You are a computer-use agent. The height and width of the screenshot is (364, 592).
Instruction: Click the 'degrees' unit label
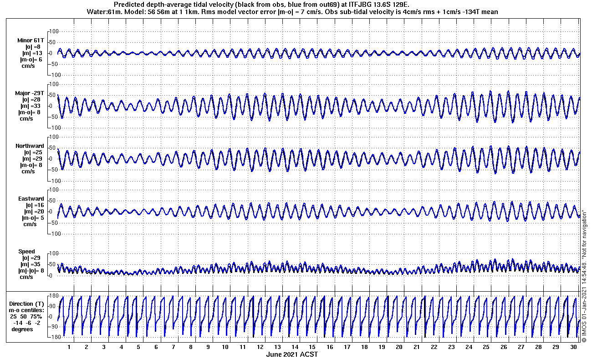pos(22,329)
